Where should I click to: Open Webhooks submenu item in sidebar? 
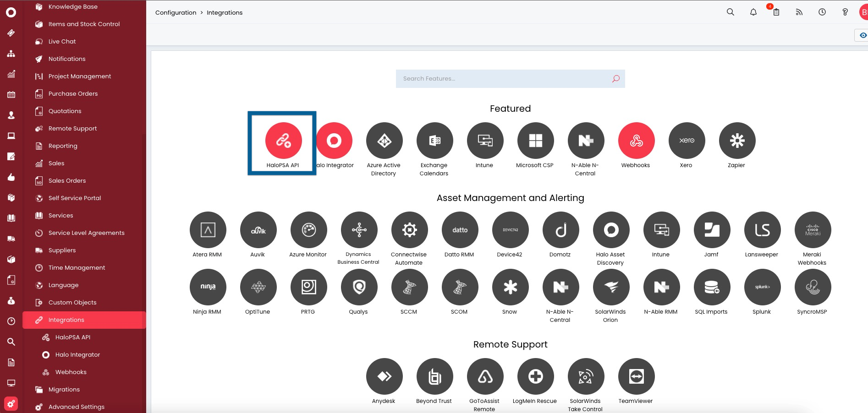coord(84,372)
